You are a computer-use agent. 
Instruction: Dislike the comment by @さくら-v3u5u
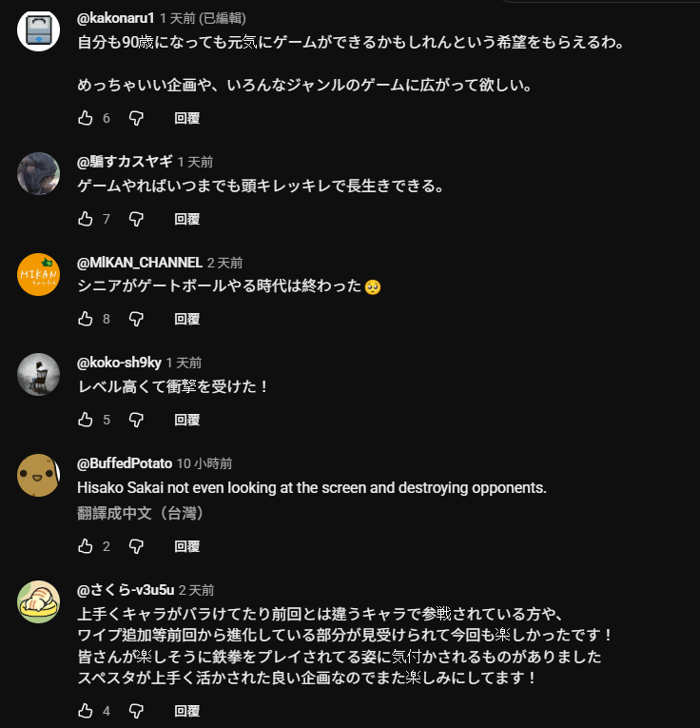pos(136,711)
